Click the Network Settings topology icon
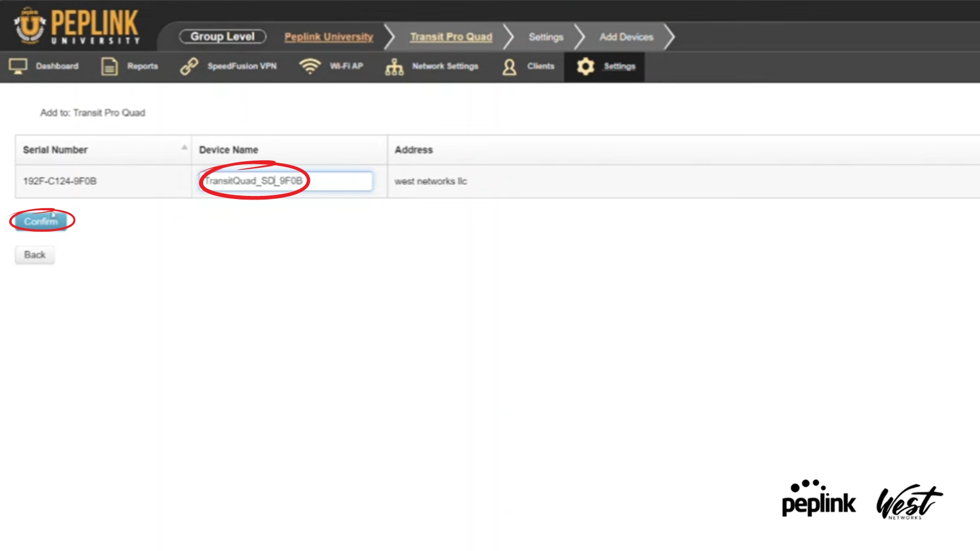Screen dimensions: 980x551 pyautogui.click(x=394, y=67)
